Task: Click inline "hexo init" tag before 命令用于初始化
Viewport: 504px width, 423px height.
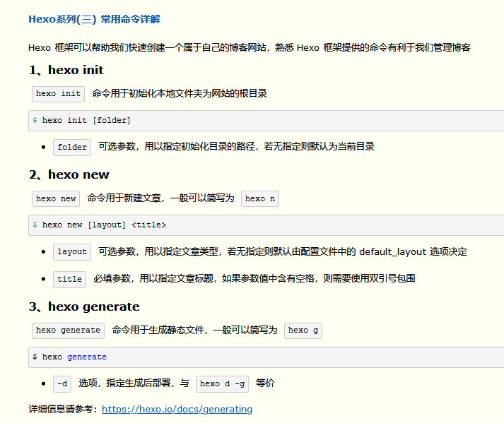Action: point(58,94)
